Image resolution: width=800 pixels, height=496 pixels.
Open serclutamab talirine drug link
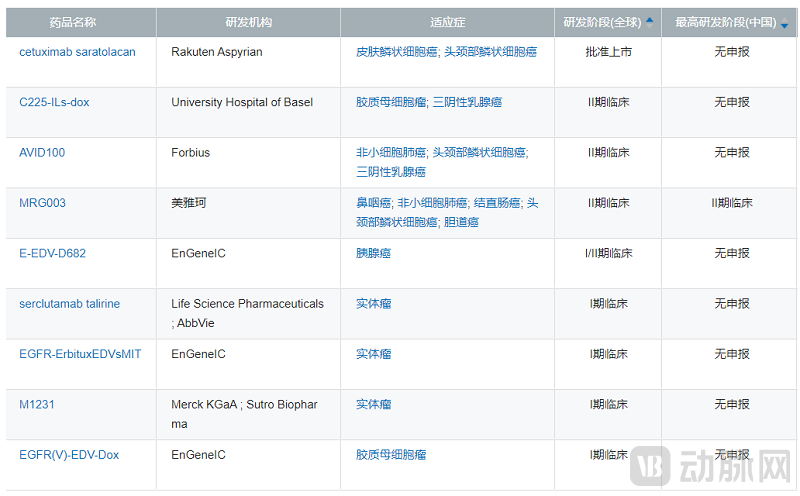click(x=69, y=304)
